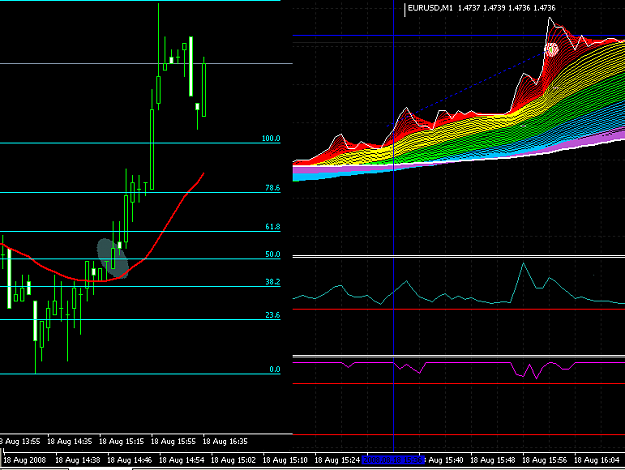Select the 38.2 Fibonacci level label

click(273, 282)
